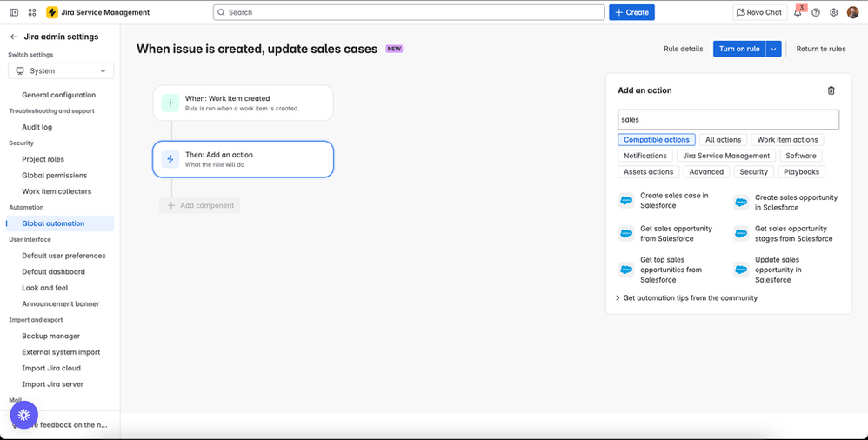This screenshot has height=440, width=868.
Task: Click the green plus icon on trigger card
Action: coord(170,103)
